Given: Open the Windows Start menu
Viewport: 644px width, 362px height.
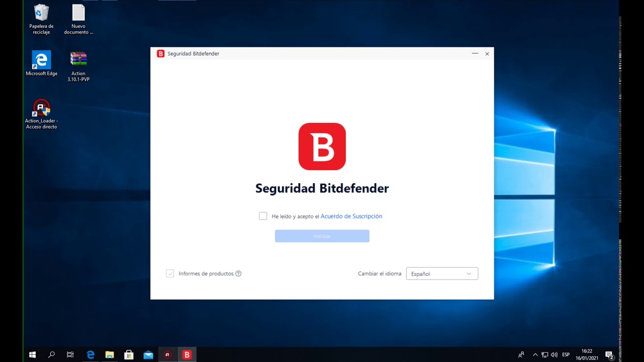Looking at the screenshot, I should [x=33, y=354].
